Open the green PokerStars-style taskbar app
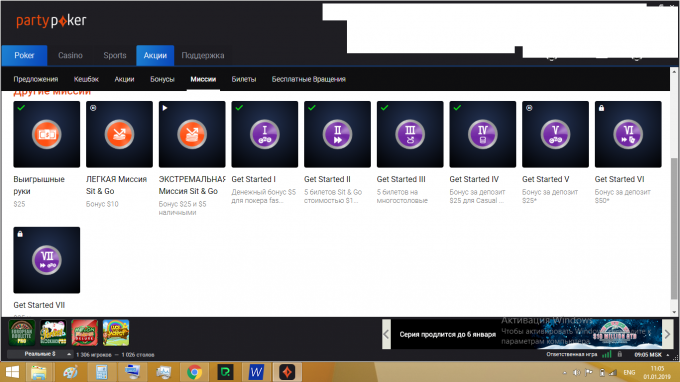 [x=226, y=372]
